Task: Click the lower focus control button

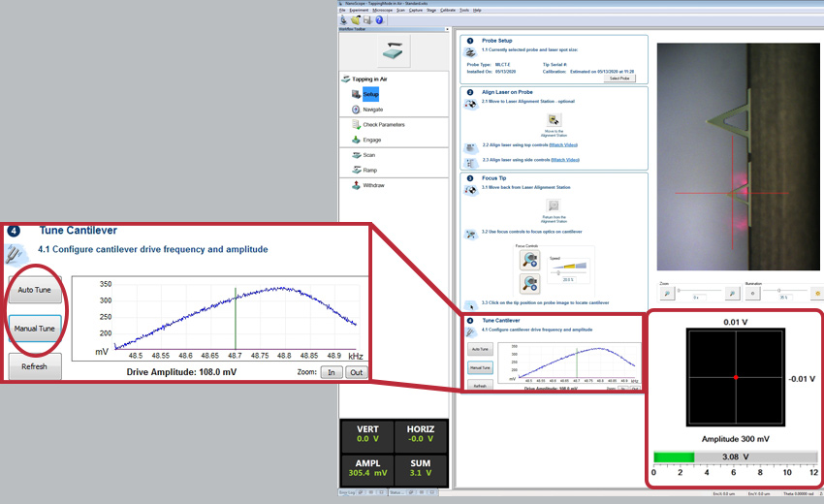Action: [x=529, y=283]
